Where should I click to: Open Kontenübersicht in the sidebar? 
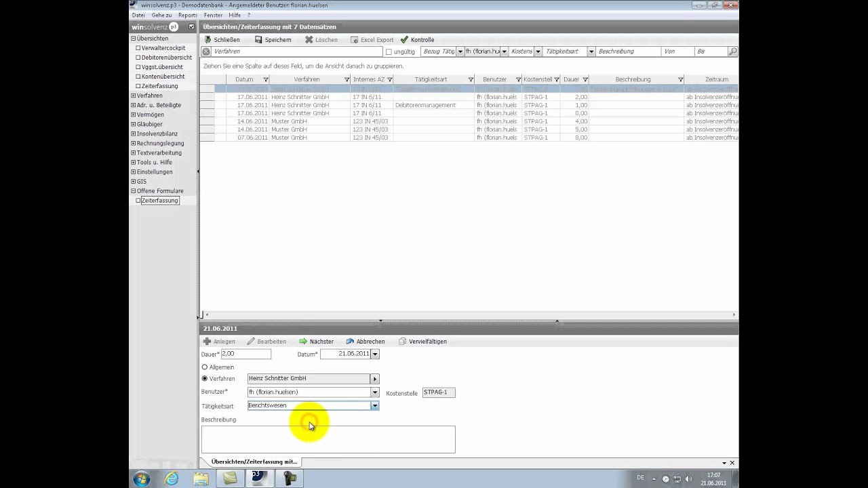click(163, 77)
